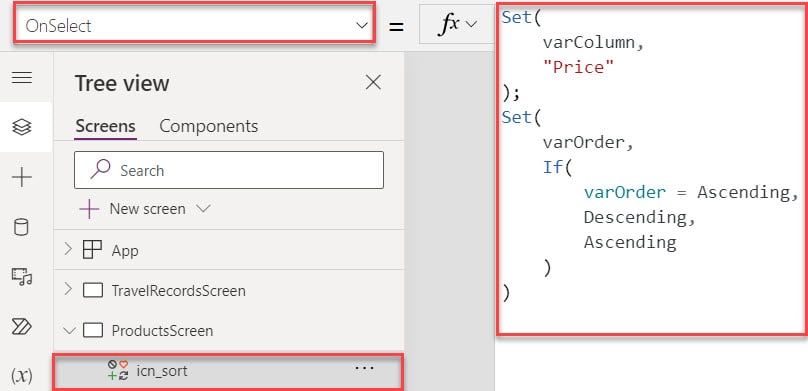This screenshot has height=391, width=808.
Task: Click the If( function in formula
Action: click(557, 167)
